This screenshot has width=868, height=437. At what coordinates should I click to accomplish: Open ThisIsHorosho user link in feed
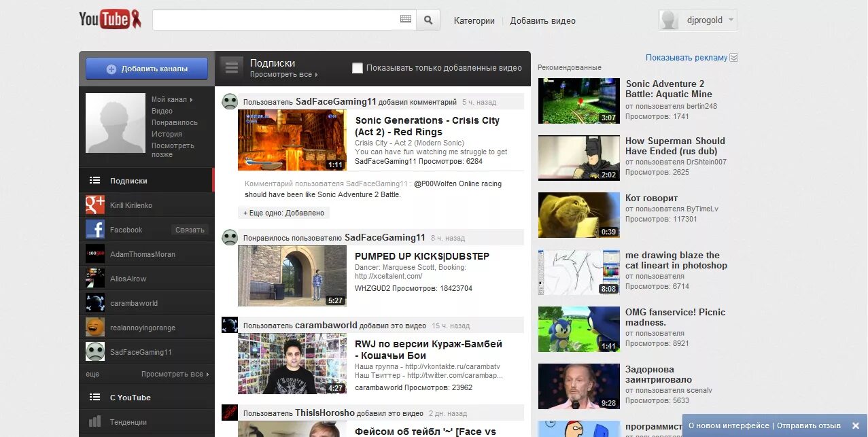click(x=325, y=413)
